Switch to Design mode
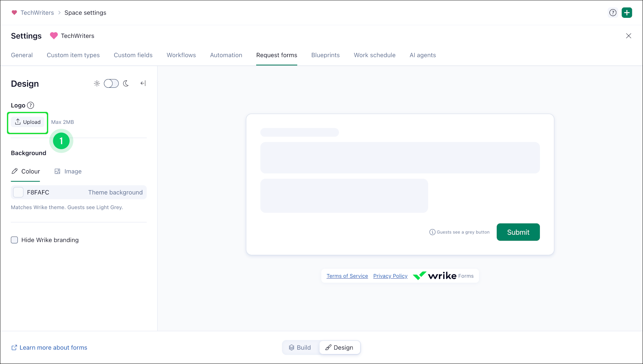This screenshot has width=643, height=364. click(x=339, y=348)
